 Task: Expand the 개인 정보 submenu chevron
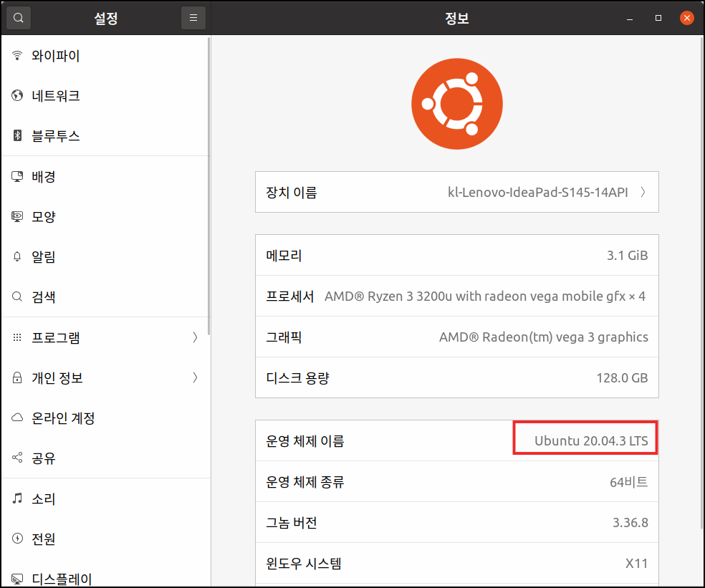(x=195, y=377)
